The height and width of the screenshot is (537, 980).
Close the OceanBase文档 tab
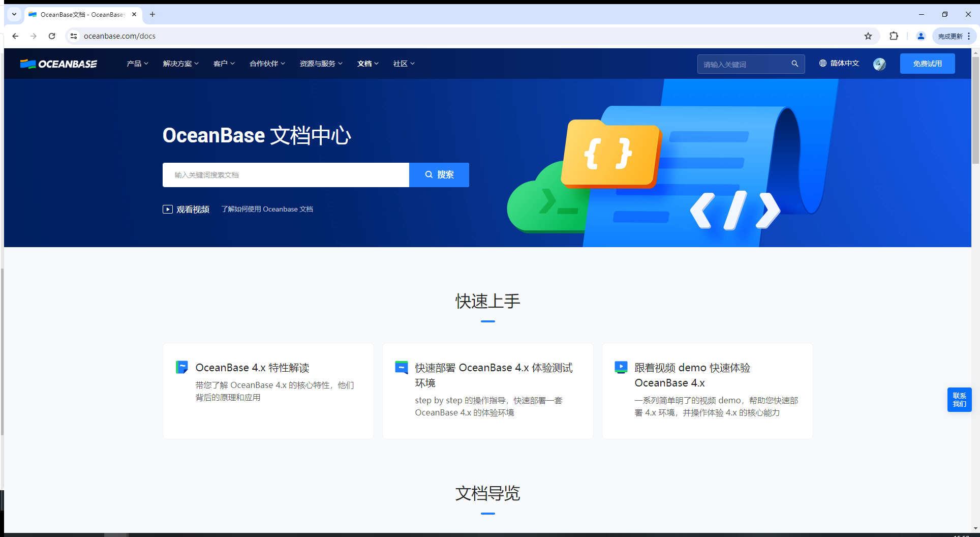[x=134, y=14]
